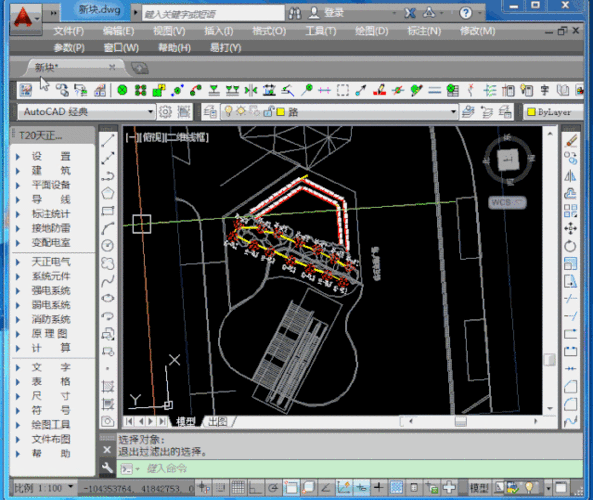Expand the 消防系统 item in T20 panel
Screen dimensions: 593x500
pyautogui.click(x=51, y=319)
